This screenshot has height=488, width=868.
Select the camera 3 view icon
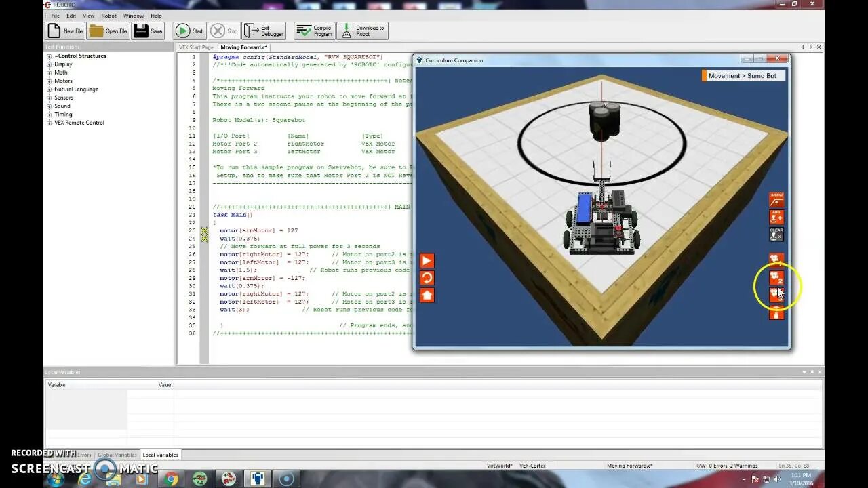coord(776,294)
